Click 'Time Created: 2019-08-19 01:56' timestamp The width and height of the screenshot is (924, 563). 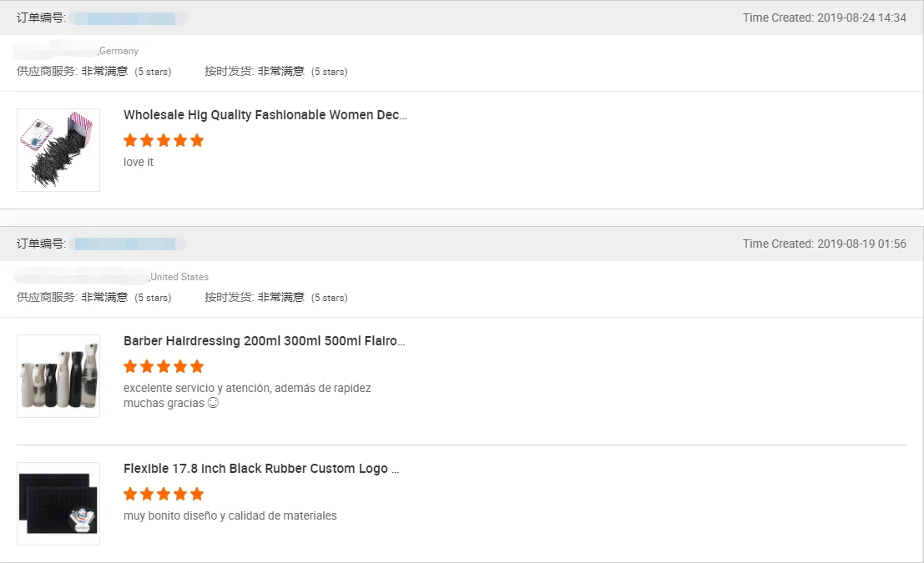(824, 244)
